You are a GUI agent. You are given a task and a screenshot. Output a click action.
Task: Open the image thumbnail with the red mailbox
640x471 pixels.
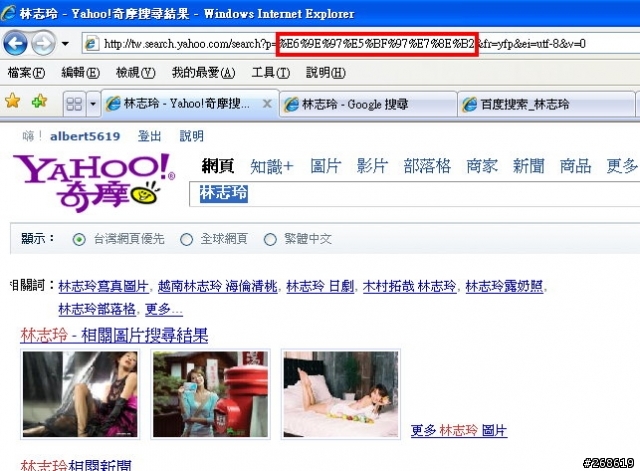(211, 394)
